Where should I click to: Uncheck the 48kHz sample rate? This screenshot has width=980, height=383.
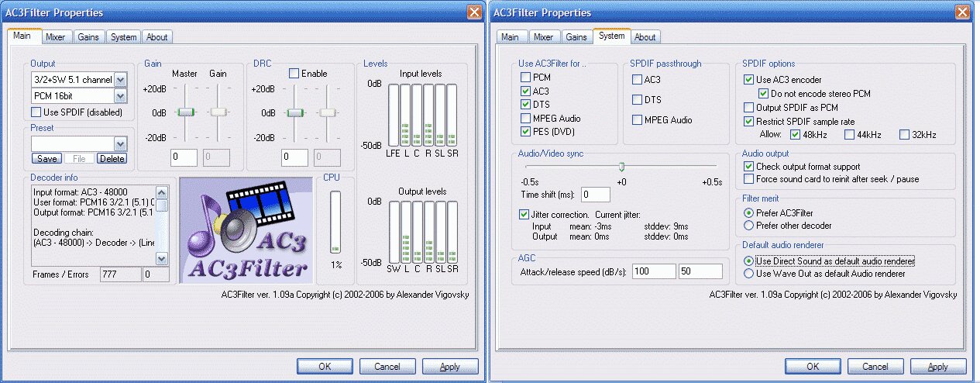[x=794, y=135]
